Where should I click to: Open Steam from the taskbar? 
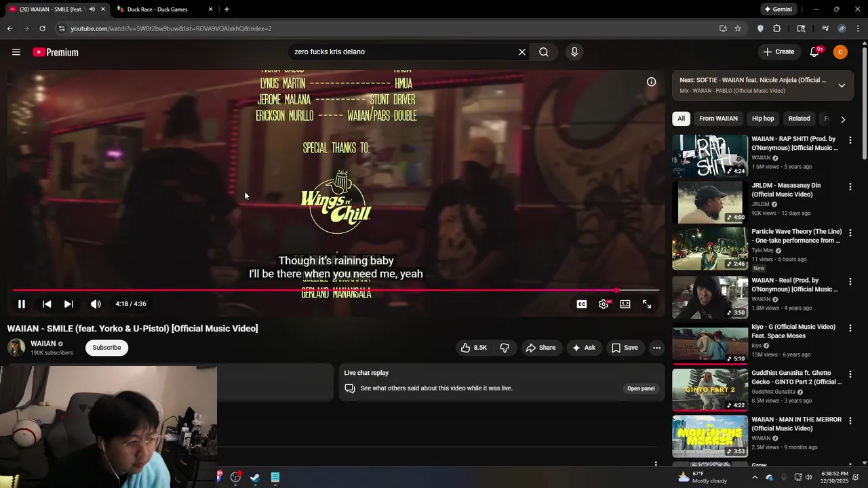pyautogui.click(x=255, y=477)
